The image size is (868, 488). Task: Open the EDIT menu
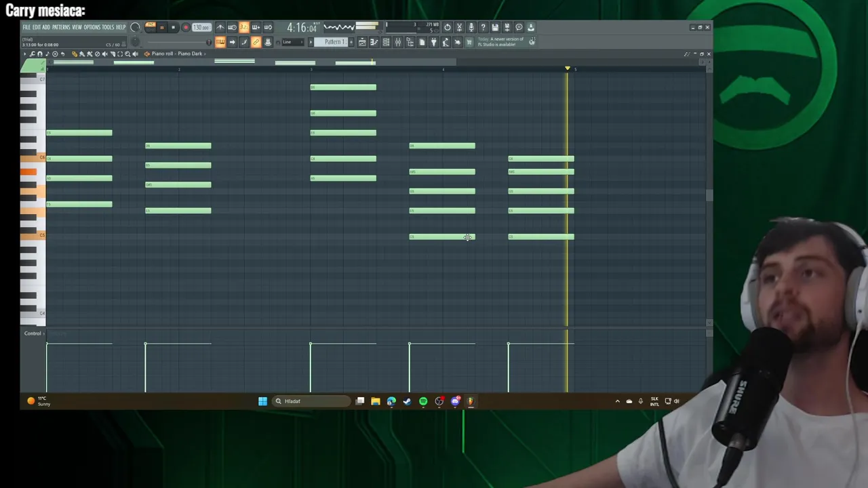tap(37, 27)
